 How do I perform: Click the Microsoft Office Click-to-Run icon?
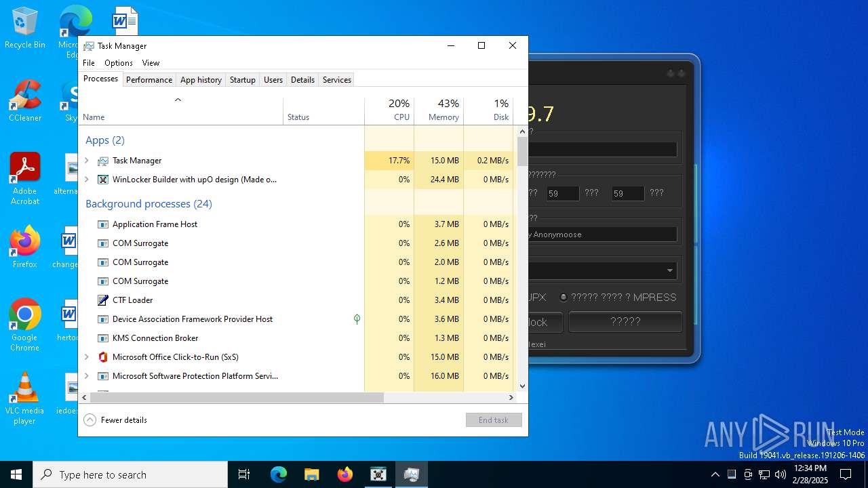coord(103,357)
